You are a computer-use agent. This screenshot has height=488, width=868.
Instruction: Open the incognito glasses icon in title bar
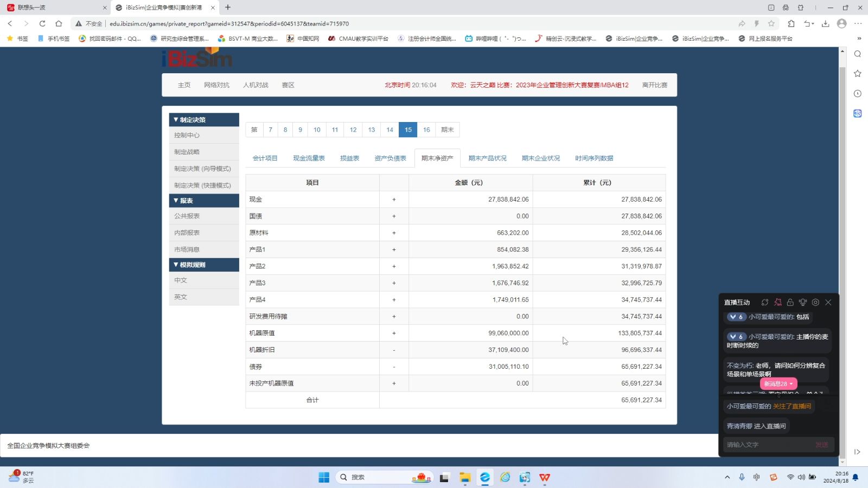786,8
